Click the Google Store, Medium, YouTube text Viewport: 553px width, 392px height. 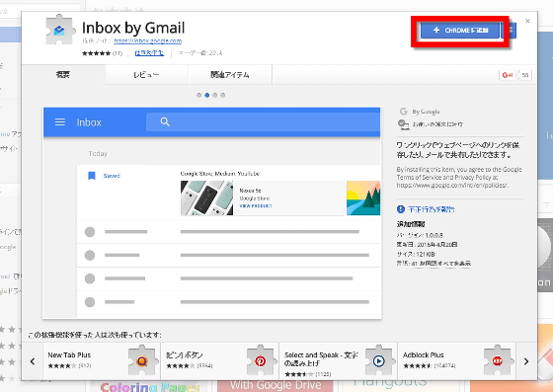click(220, 174)
